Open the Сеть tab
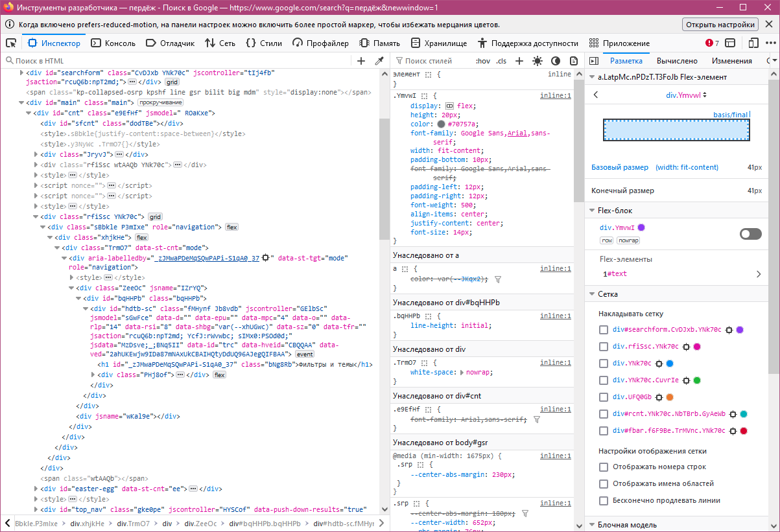Screen dimensions: 780x532 220,43
